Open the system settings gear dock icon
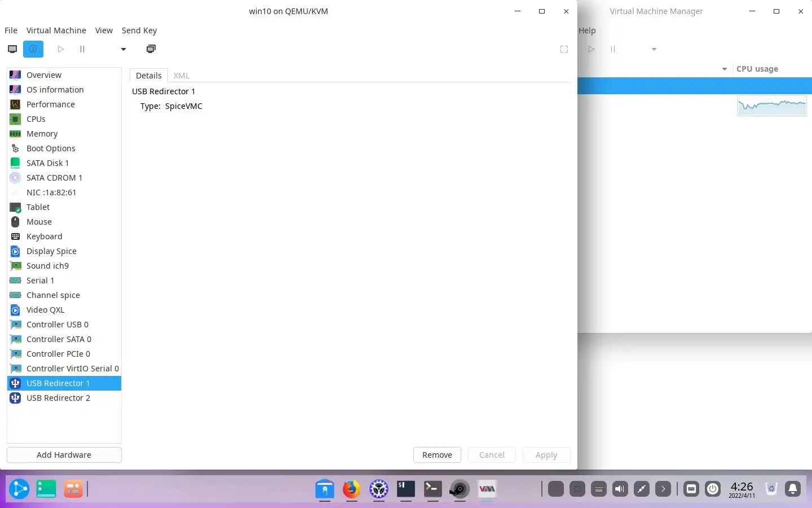 coord(379,489)
